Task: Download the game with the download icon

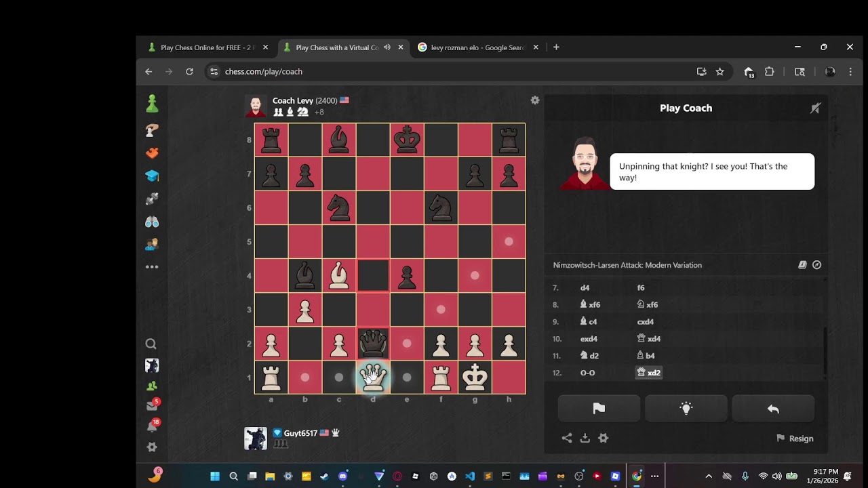Action: [x=585, y=438]
